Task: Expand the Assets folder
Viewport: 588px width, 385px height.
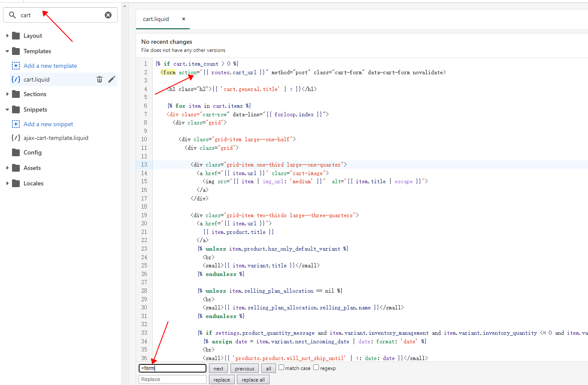Action: (7, 168)
